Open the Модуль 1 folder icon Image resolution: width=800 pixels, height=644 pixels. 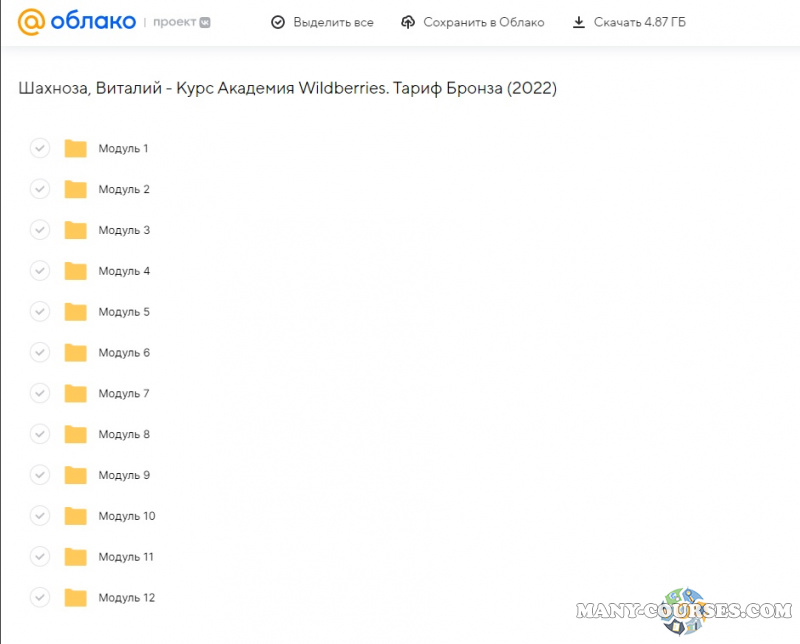[75, 149]
